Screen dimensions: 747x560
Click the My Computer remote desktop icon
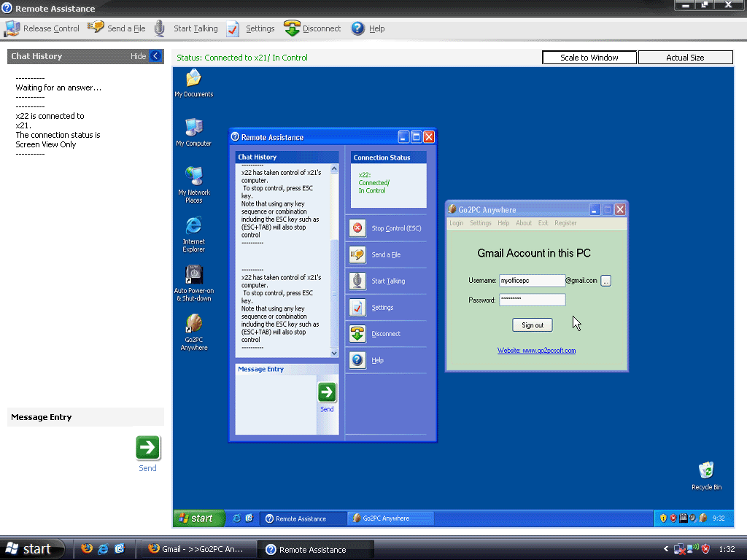click(x=193, y=133)
